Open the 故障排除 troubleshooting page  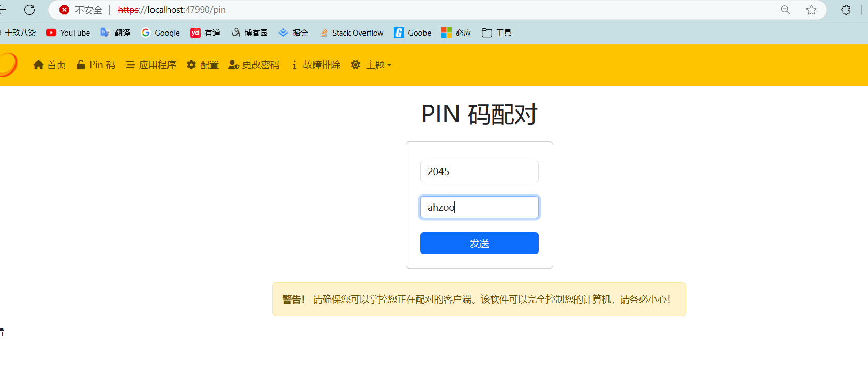[315, 65]
